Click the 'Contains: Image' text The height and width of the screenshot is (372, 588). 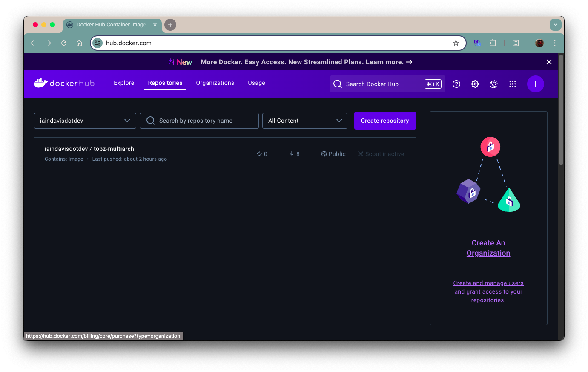[64, 159]
